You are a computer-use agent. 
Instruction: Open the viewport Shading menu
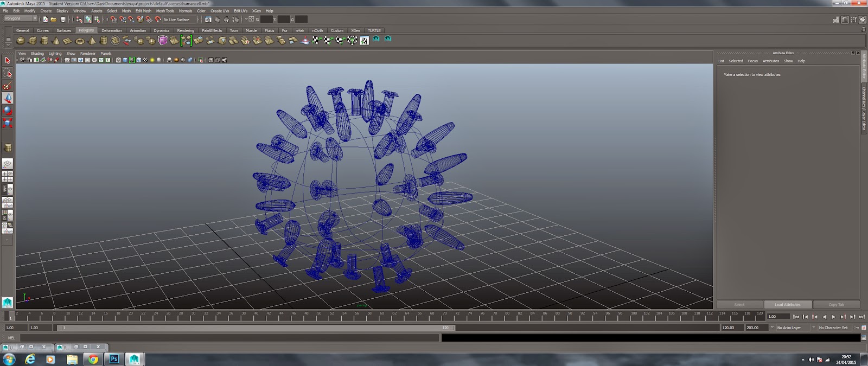pyautogui.click(x=37, y=54)
